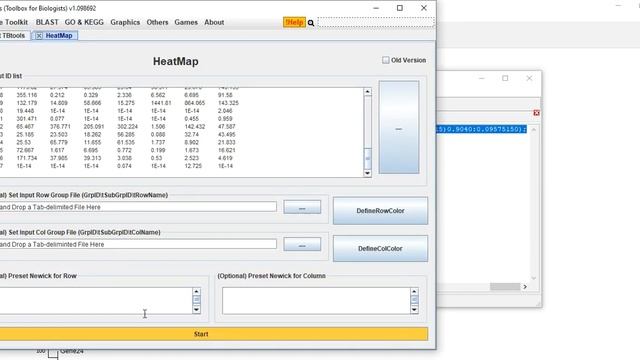Click right arrow of background window horizontal scrollbar

[x=525, y=287]
